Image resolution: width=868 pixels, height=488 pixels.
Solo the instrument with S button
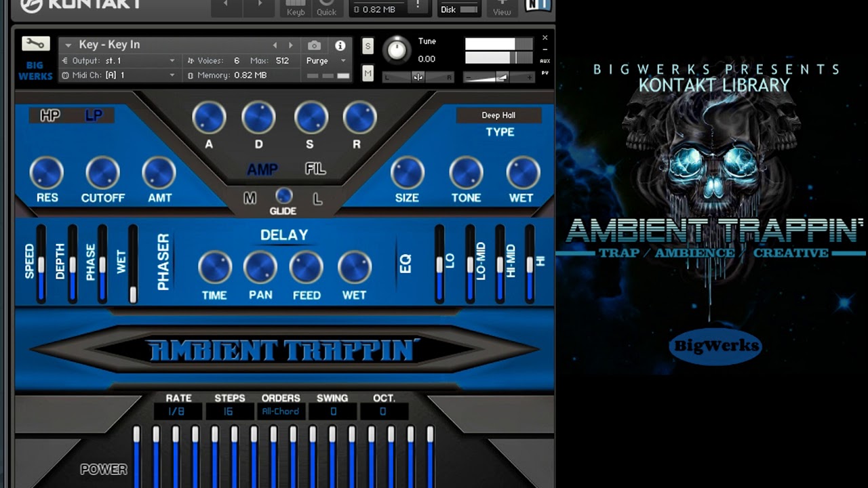368,46
